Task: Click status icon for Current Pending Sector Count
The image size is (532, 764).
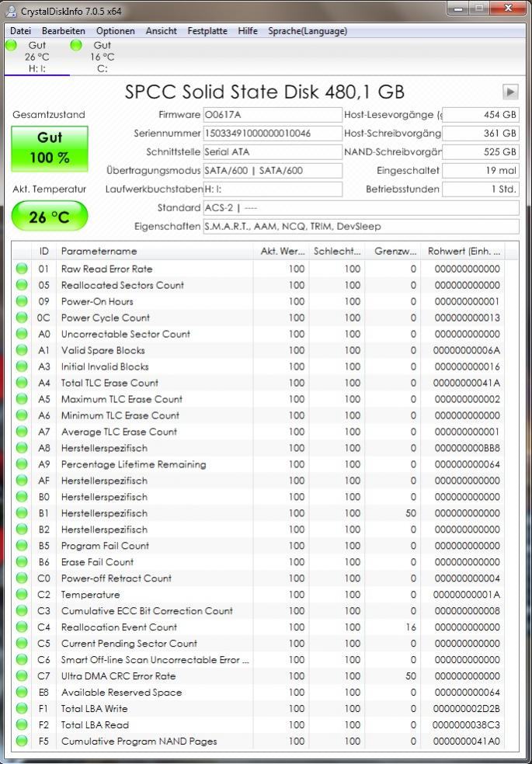Action: (x=22, y=644)
